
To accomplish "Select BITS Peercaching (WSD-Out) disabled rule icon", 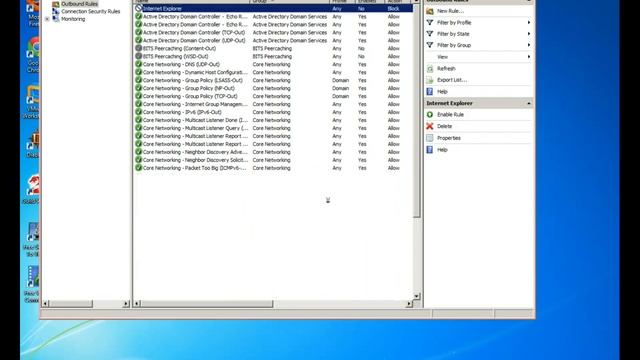I will (x=138, y=56).
